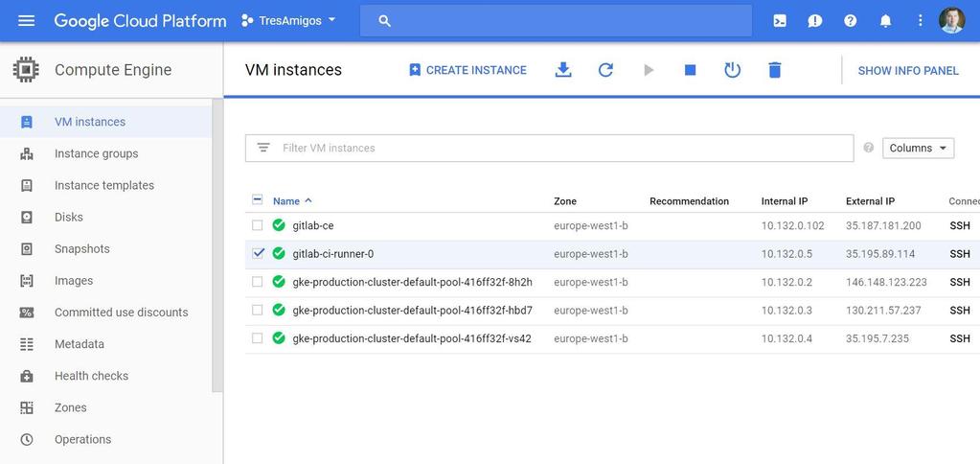
Task: Stop the selected instance with square icon
Action: tap(690, 70)
